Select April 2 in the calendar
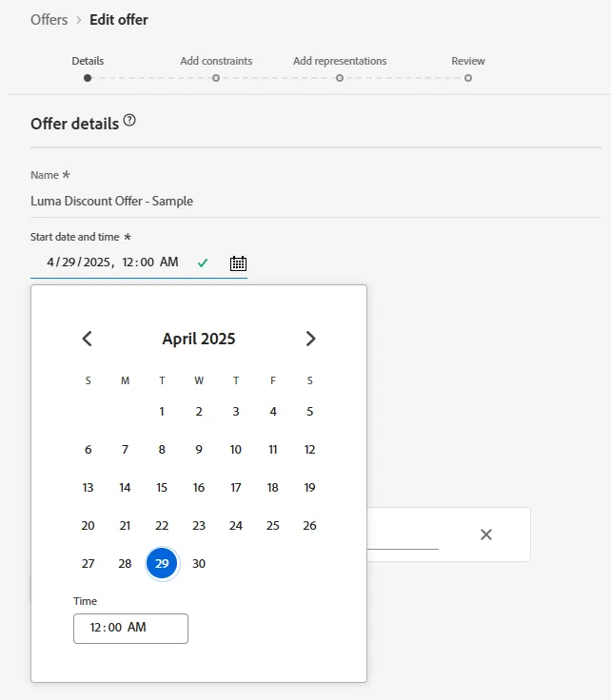 (x=199, y=411)
